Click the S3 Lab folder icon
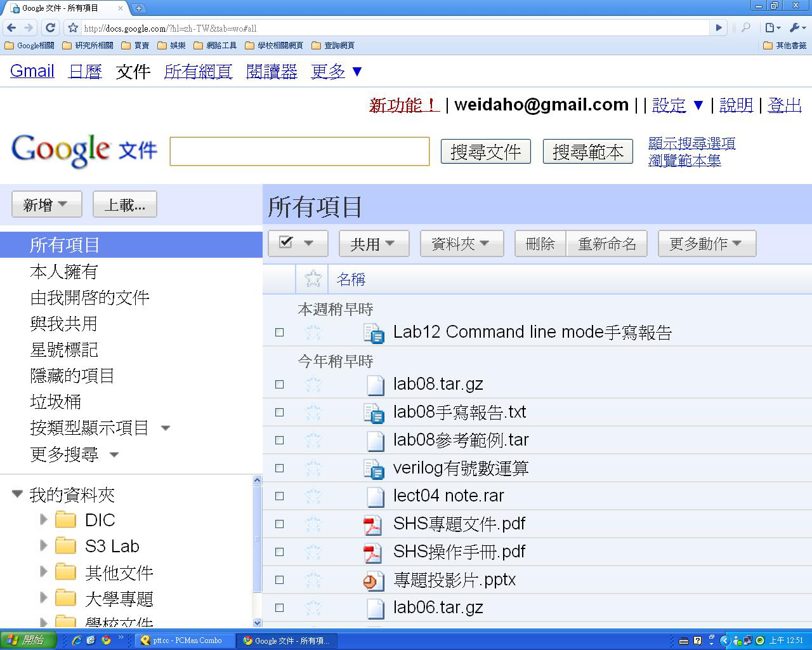 pyautogui.click(x=65, y=546)
